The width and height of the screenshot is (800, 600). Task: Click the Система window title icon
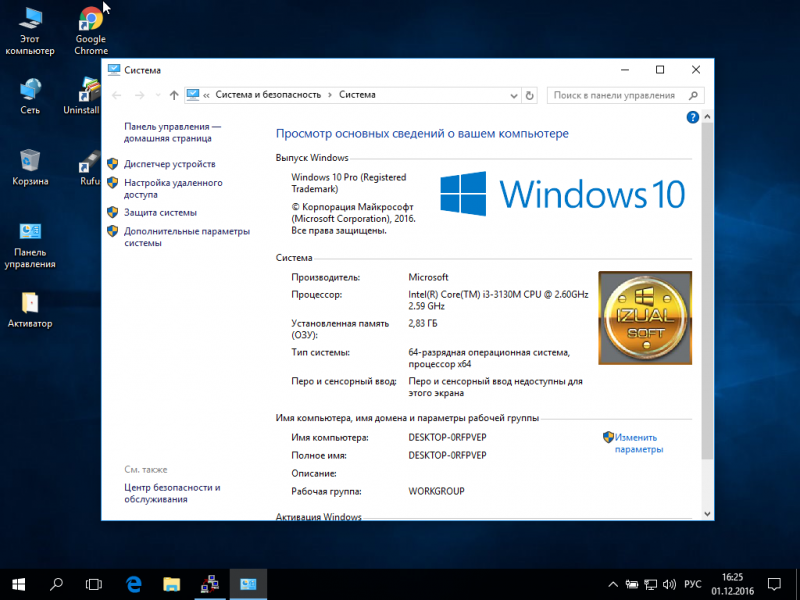coord(114,70)
